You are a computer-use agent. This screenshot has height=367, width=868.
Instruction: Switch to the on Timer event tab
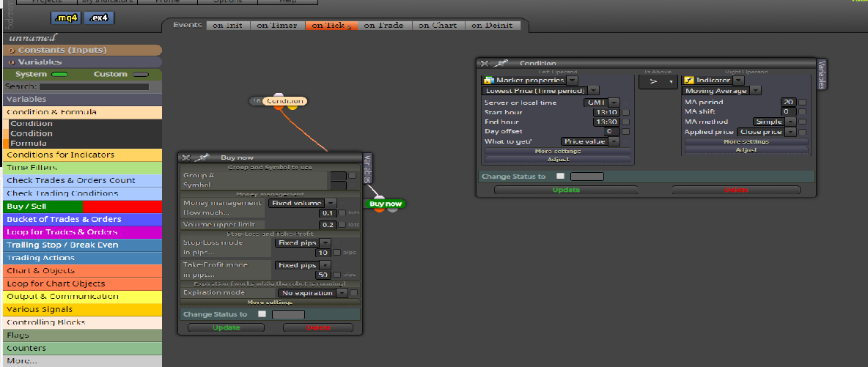tap(277, 26)
